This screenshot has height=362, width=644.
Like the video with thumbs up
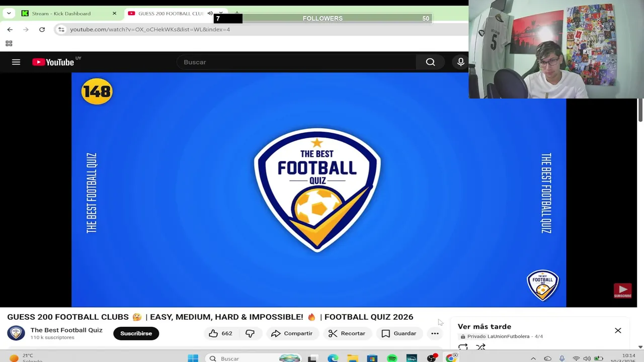click(220, 333)
